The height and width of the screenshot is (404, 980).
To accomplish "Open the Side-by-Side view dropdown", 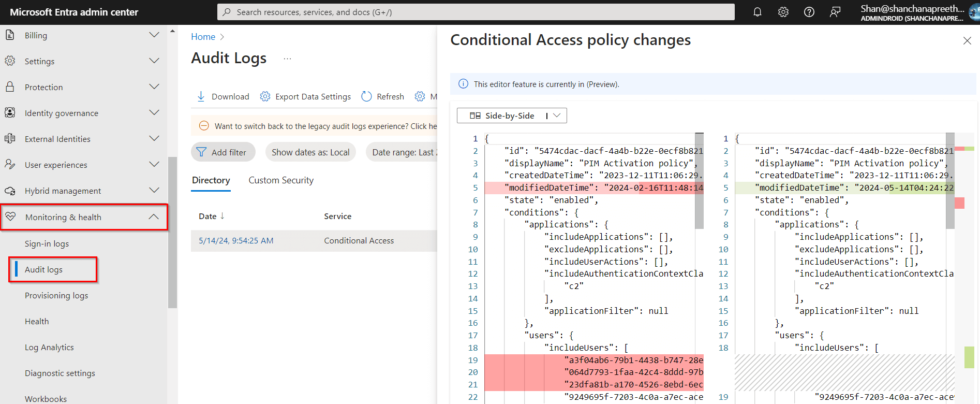I will point(557,116).
